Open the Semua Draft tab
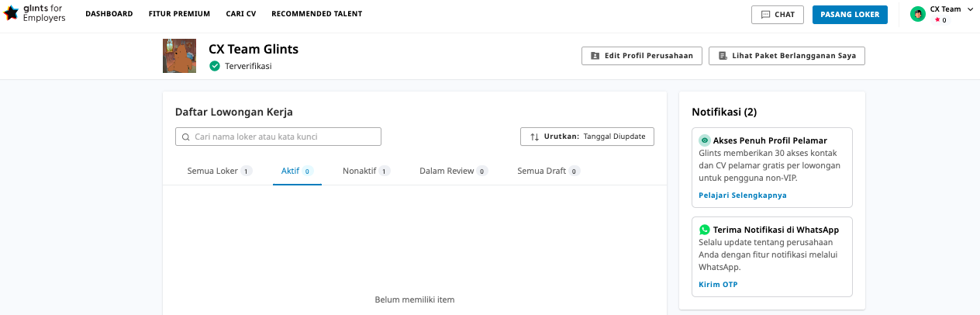This screenshot has width=980, height=315. 549,171
